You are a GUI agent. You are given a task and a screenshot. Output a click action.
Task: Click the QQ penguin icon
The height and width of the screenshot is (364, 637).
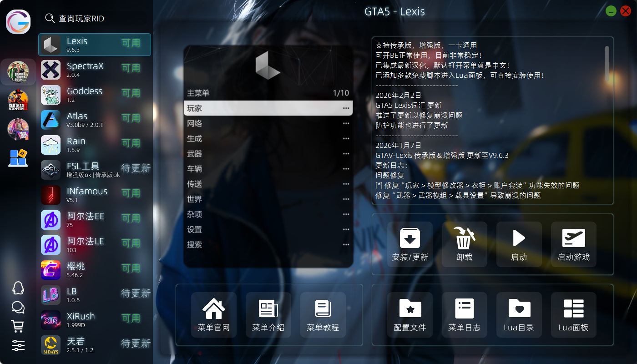click(18, 288)
